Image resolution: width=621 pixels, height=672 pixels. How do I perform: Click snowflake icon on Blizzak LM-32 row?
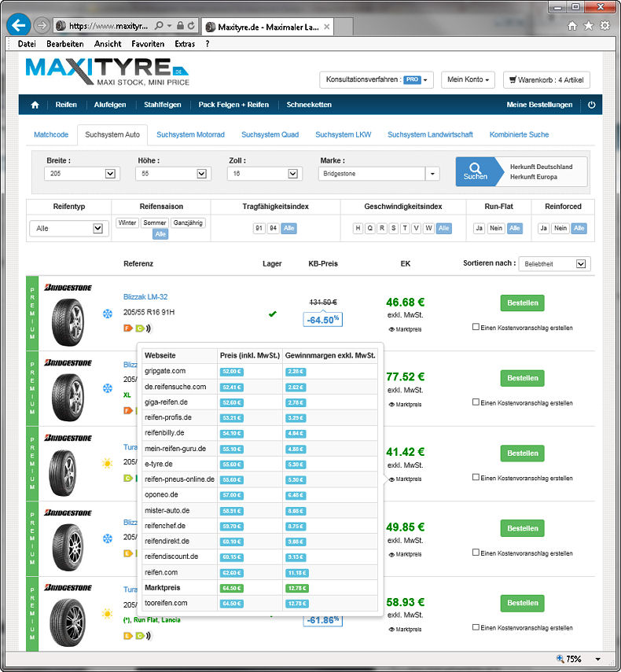[x=107, y=314]
